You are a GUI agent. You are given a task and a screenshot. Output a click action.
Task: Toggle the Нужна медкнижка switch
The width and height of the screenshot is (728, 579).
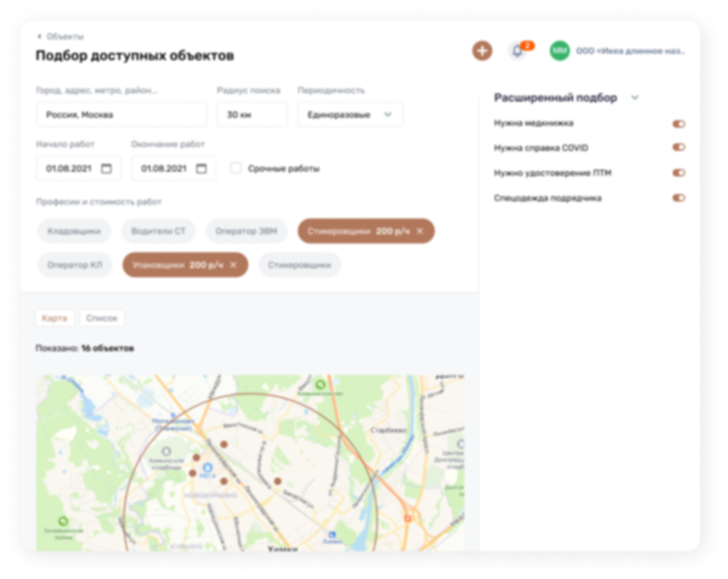click(x=678, y=124)
